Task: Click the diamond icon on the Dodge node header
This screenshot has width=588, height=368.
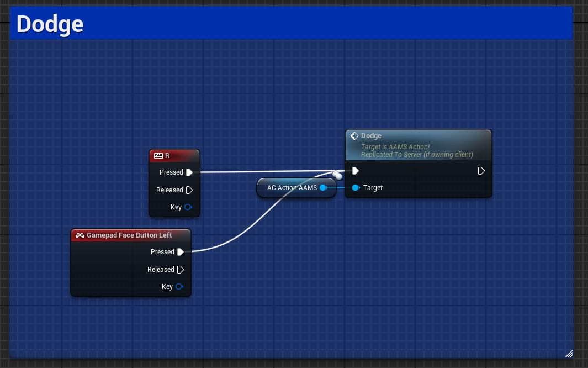Action: pos(354,135)
